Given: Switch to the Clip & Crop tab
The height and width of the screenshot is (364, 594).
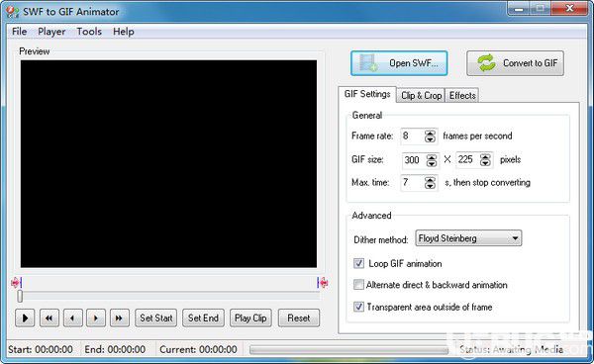Looking at the screenshot, I should tap(422, 95).
